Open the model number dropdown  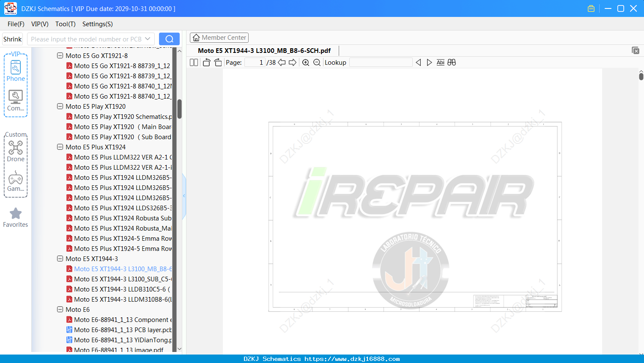(148, 39)
